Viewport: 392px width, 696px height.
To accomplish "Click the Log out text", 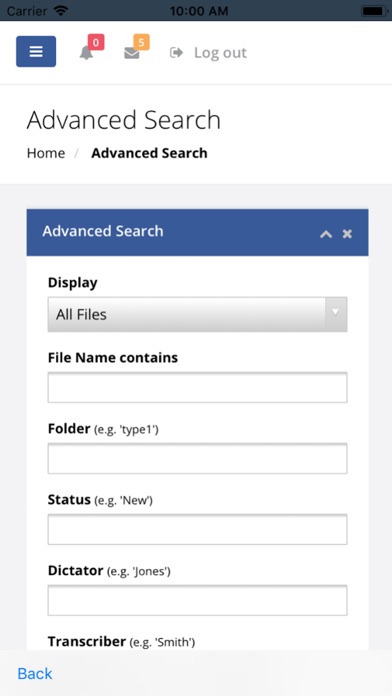I will point(220,53).
